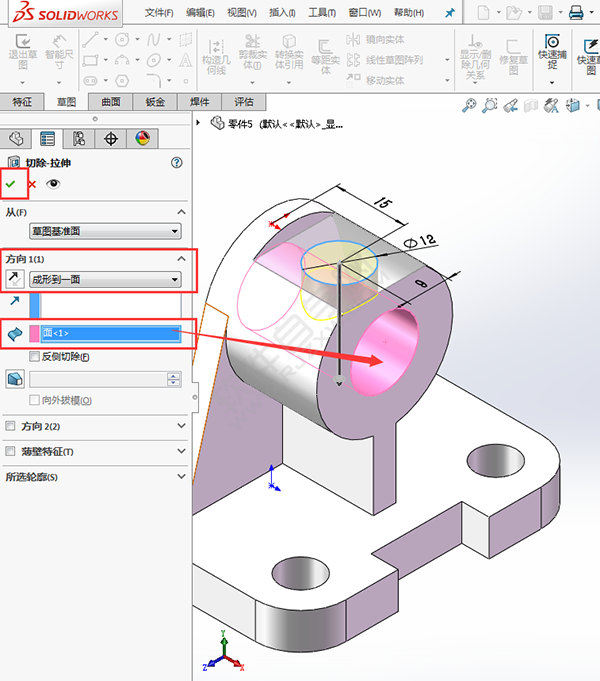The width and height of the screenshot is (600, 681).
Task: Expand the 所选轮廓(S) section
Action: [182, 477]
